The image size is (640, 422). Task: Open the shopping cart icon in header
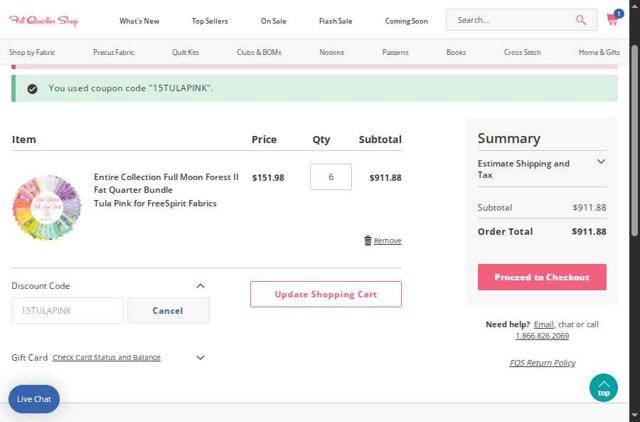(614, 18)
